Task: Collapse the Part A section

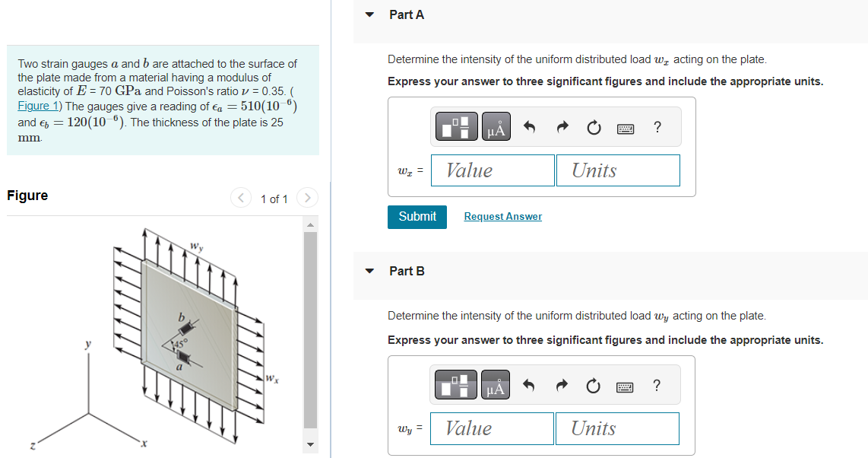Action: [369, 14]
